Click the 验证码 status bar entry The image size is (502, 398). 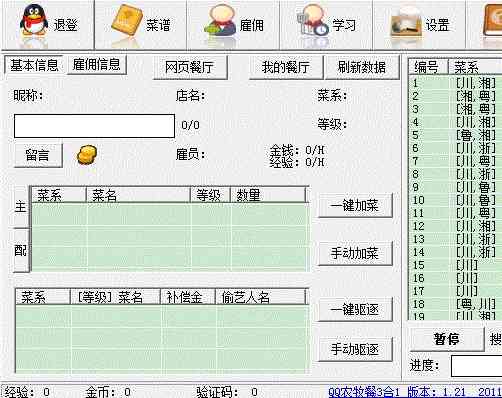(x=227, y=392)
